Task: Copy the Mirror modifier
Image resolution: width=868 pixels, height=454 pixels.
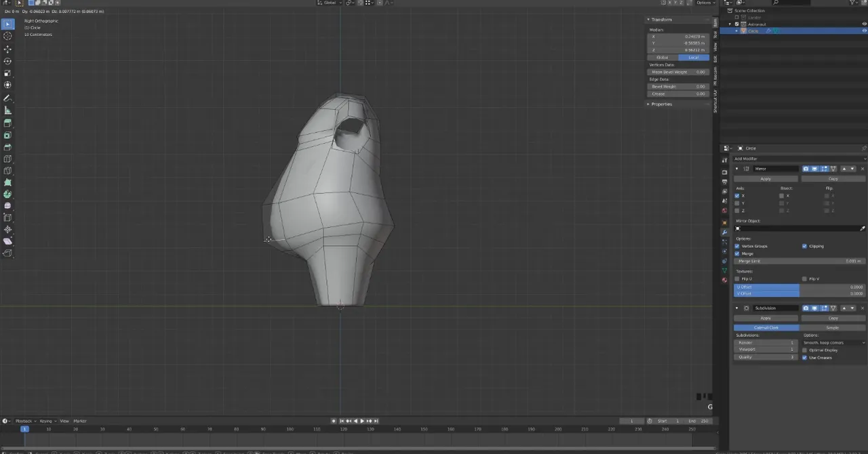Action: coord(833,179)
